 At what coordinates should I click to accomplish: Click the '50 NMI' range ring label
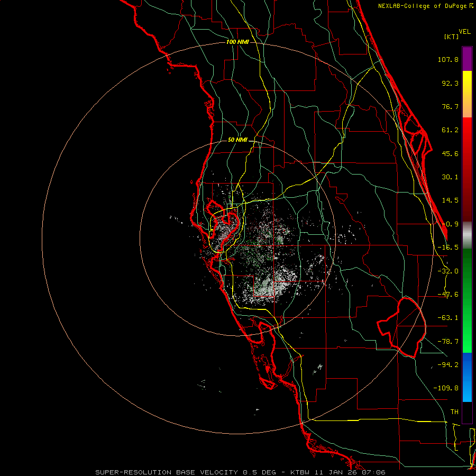click(x=237, y=140)
